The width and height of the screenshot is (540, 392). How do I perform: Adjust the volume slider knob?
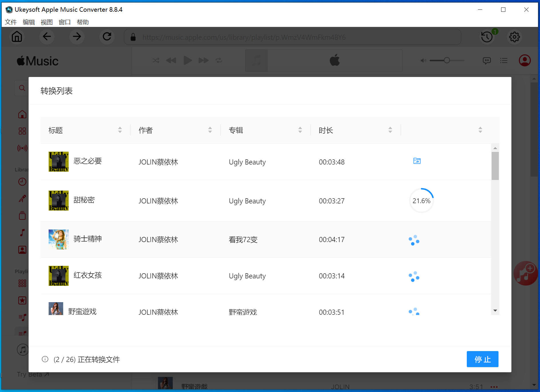coord(447,60)
